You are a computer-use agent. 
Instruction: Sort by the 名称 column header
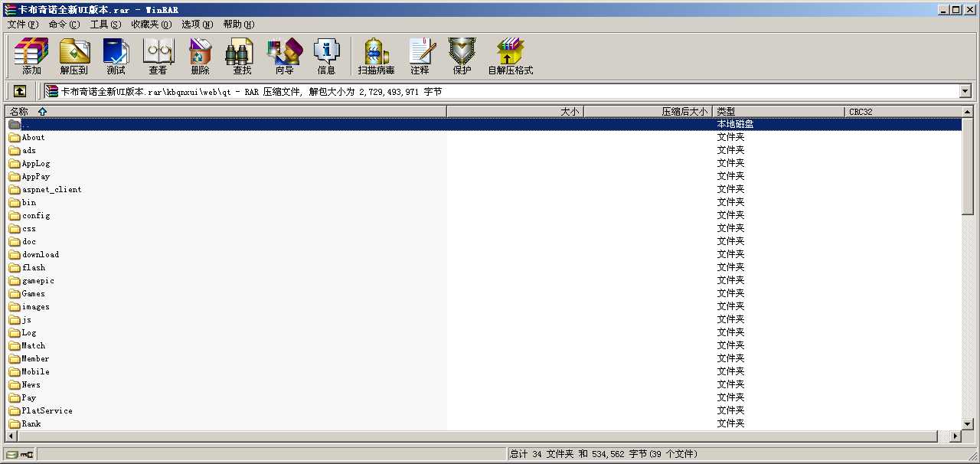(x=226, y=112)
